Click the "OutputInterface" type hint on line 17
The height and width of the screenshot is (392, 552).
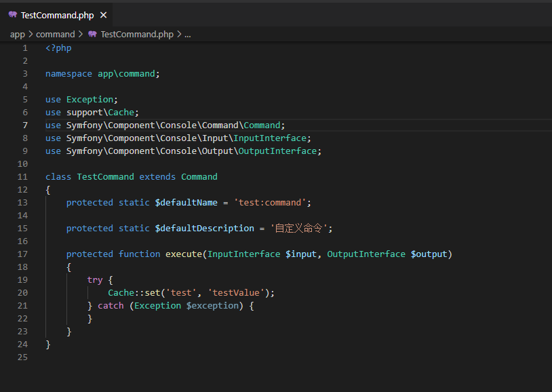point(366,254)
